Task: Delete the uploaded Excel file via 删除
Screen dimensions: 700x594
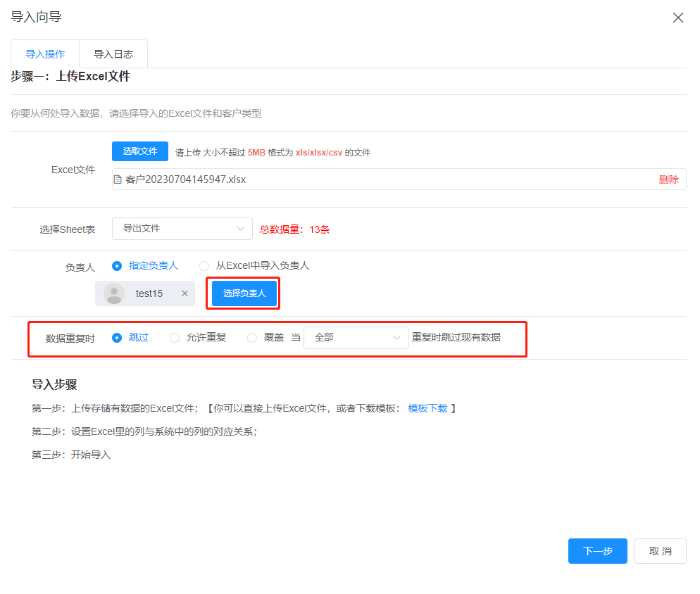Action: (668, 179)
